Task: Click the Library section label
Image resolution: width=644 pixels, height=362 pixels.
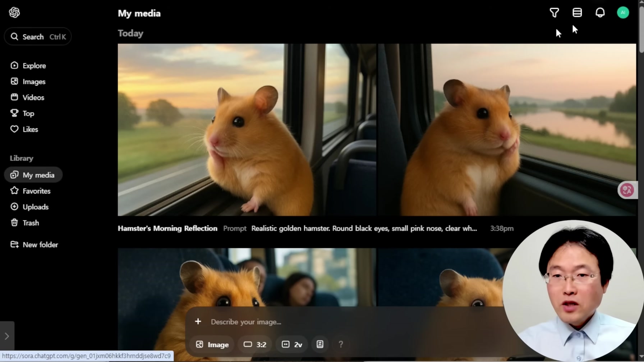Action: (22, 158)
